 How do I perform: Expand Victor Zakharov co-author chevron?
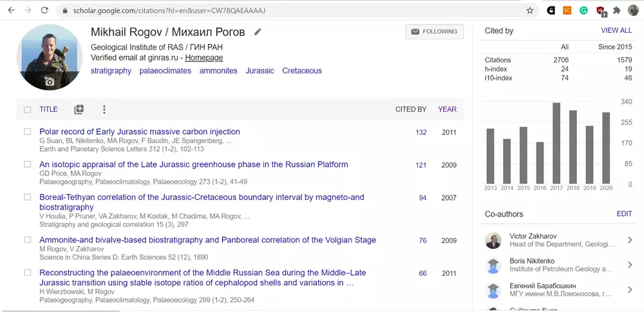[630, 240]
